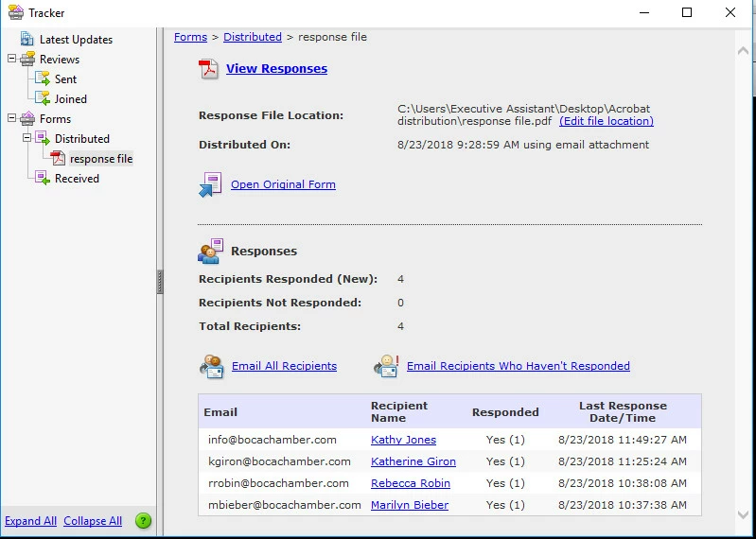This screenshot has width=756, height=539.
Task: Click the kgiron@bocachamber.com email cell
Action: click(x=279, y=461)
